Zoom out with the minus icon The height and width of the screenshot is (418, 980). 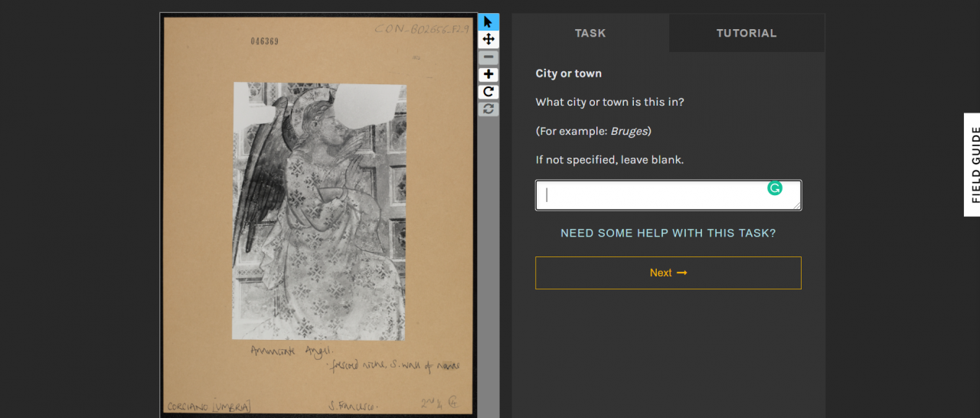pyautogui.click(x=488, y=57)
